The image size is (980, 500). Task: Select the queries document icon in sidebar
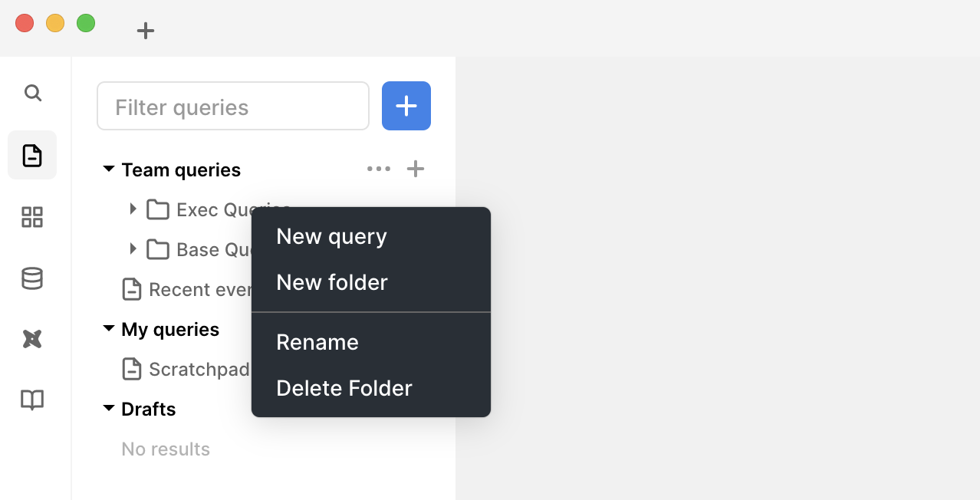pyautogui.click(x=32, y=155)
